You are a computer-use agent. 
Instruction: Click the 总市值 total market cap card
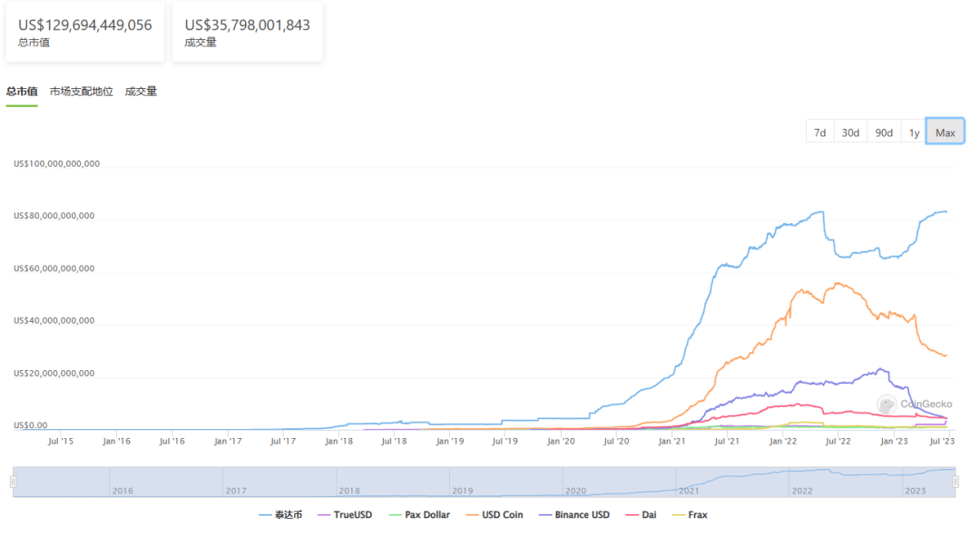[x=84, y=32]
